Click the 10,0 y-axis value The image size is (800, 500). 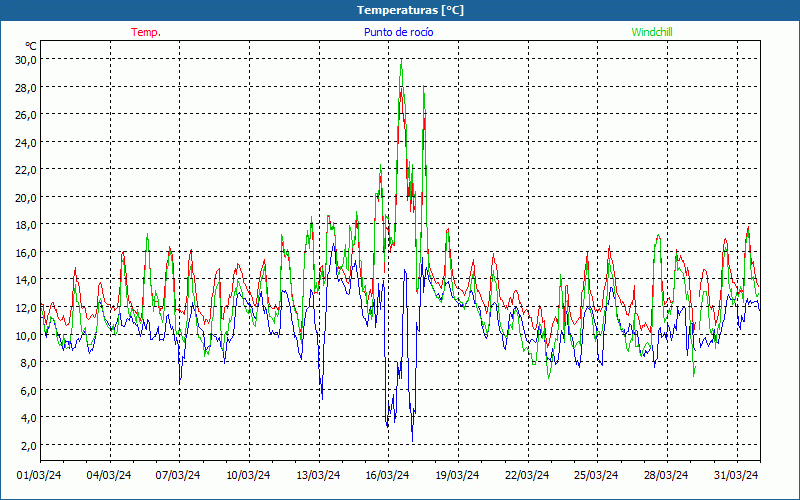click(x=26, y=336)
